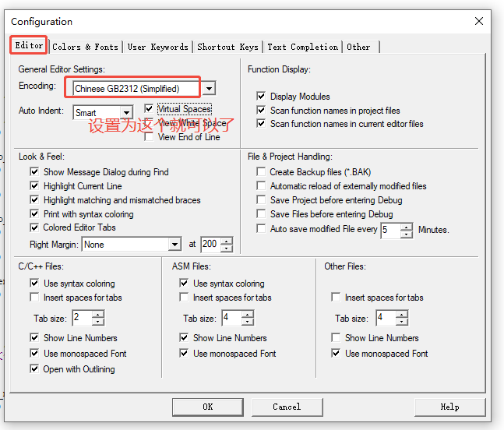Uncheck Open with Outlining
The image size is (504, 430).
pos(34,368)
